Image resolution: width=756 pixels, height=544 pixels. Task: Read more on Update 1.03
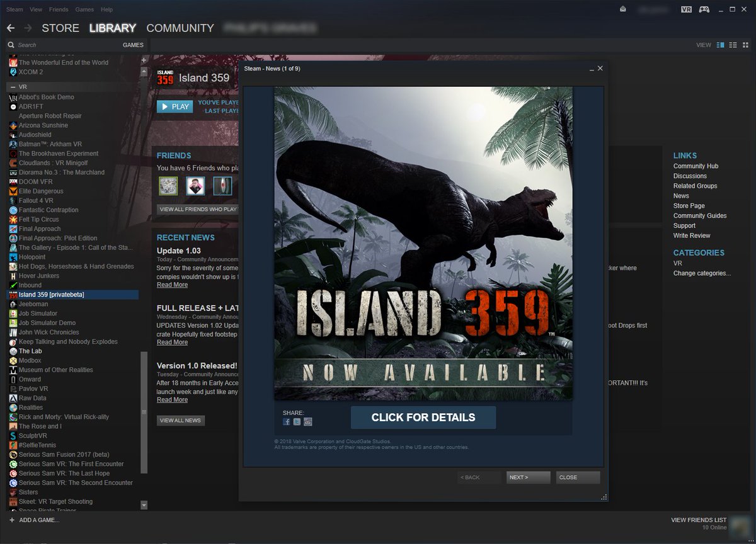pos(172,285)
